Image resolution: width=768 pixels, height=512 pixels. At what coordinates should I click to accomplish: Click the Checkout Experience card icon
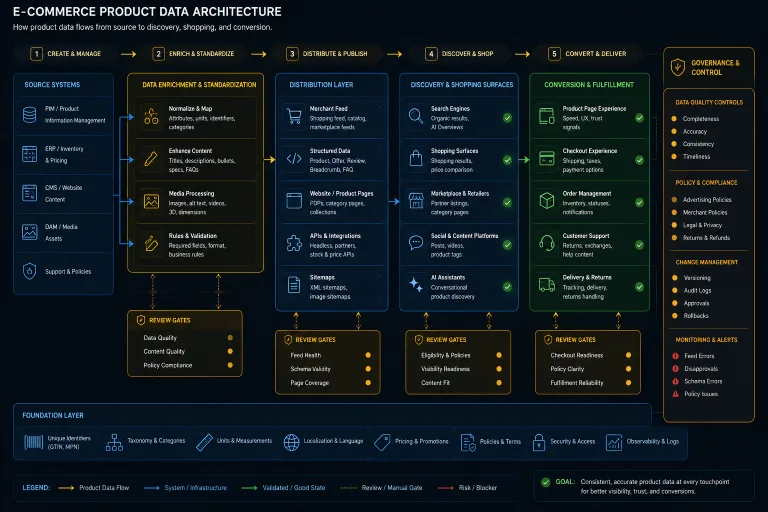547,158
